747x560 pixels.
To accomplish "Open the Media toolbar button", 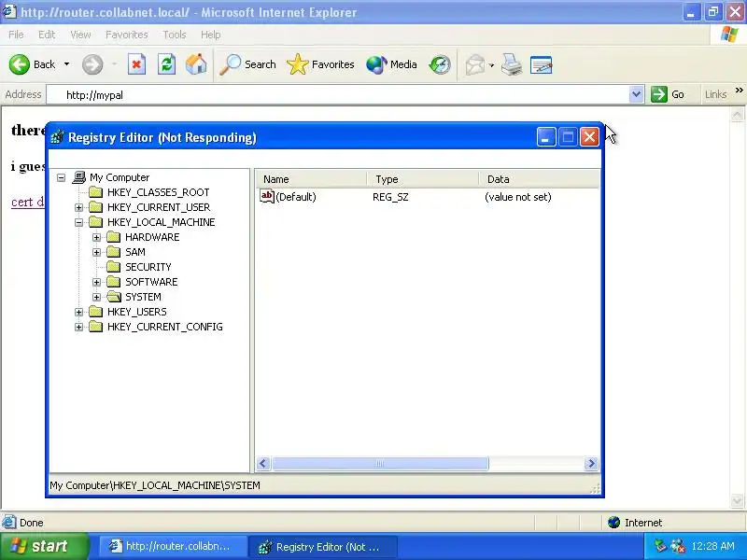I will [391, 64].
